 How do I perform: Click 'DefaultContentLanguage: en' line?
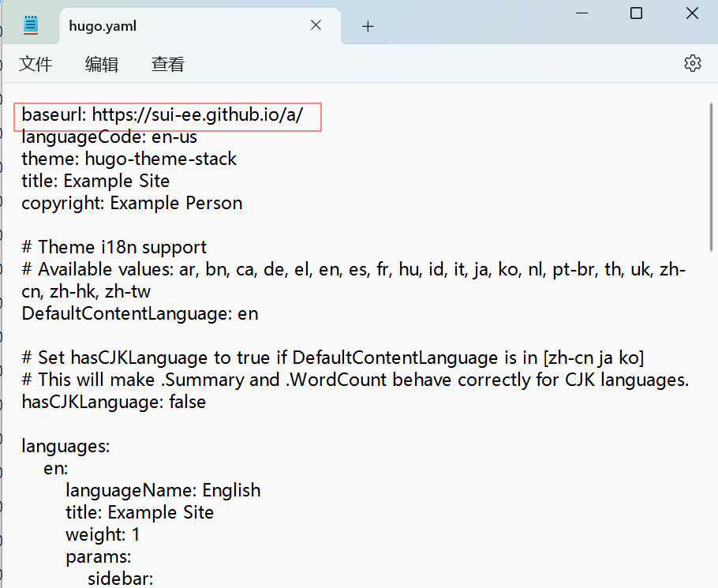coord(140,313)
